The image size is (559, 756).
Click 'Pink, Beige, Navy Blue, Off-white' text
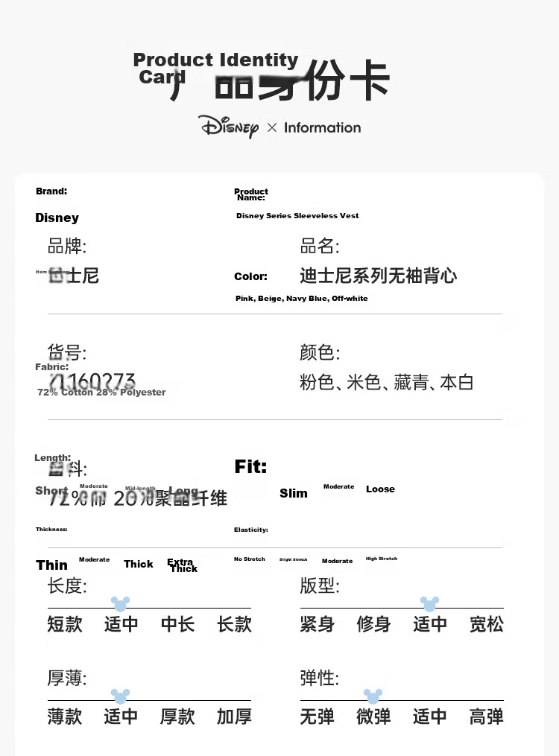301,299
